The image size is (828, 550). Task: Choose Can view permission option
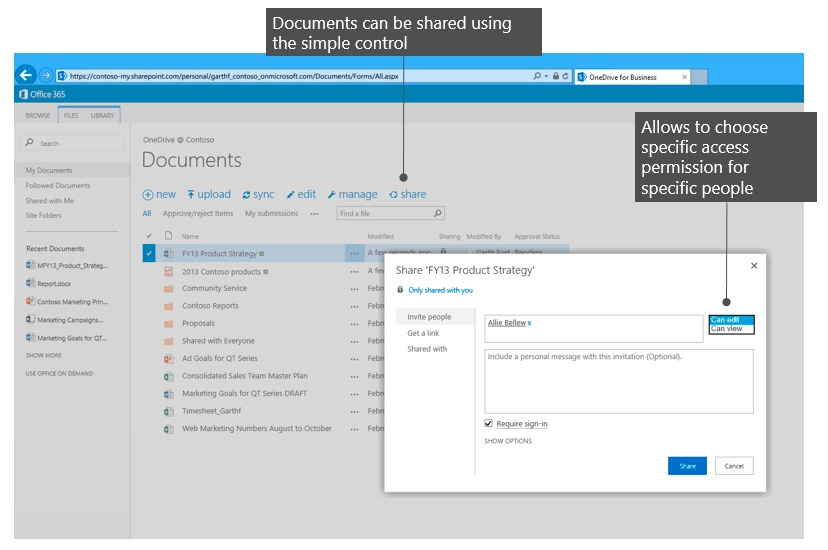(x=731, y=329)
